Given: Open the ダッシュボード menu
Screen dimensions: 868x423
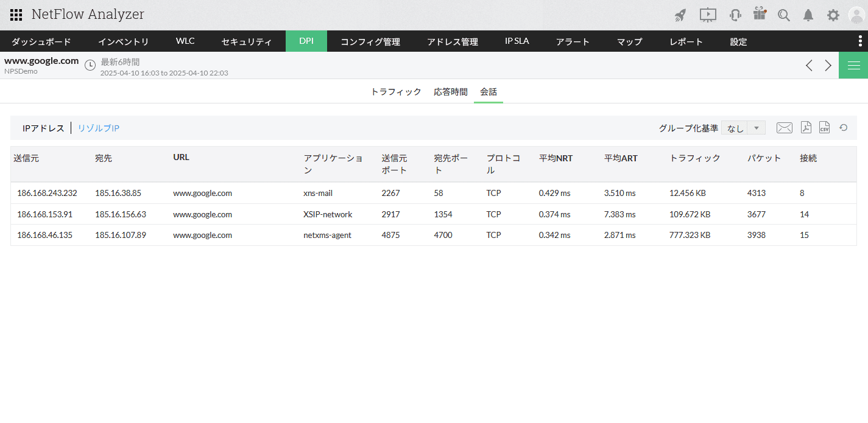Looking at the screenshot, I should 41,41.
